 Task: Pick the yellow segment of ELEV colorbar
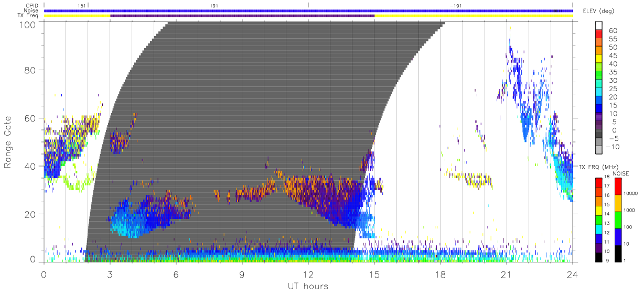coord(599,59)
